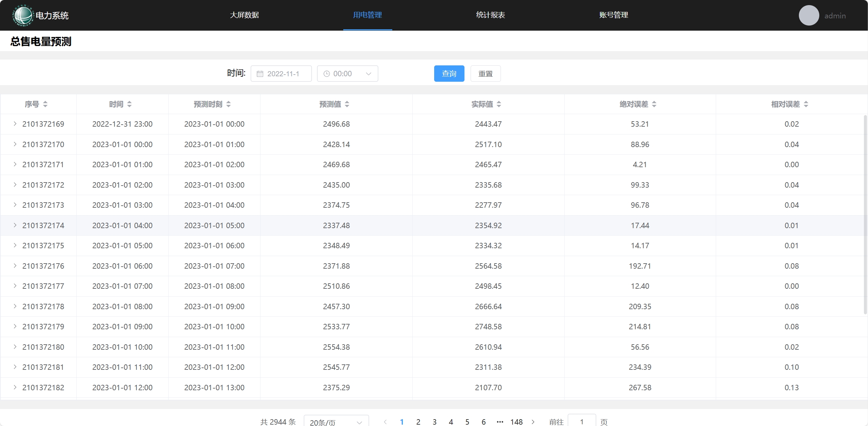Go to last page 148
This screenshot has height=426, width=868.
(x=516, y=422)
